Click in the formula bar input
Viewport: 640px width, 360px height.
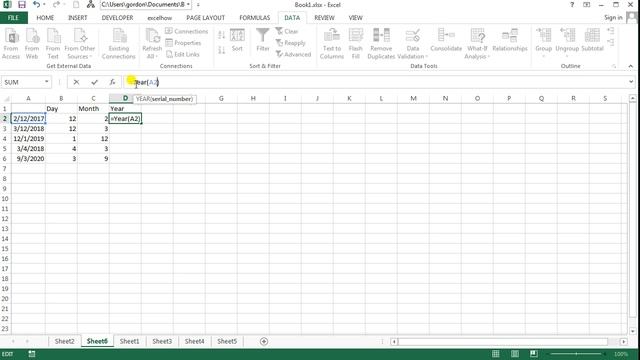pos(376,82)
